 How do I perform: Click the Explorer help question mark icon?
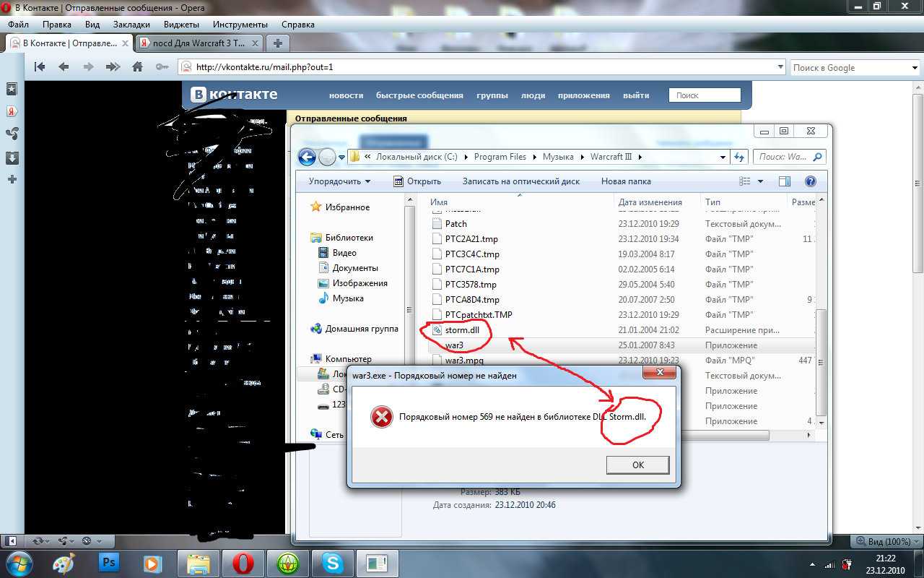(810, 181)
